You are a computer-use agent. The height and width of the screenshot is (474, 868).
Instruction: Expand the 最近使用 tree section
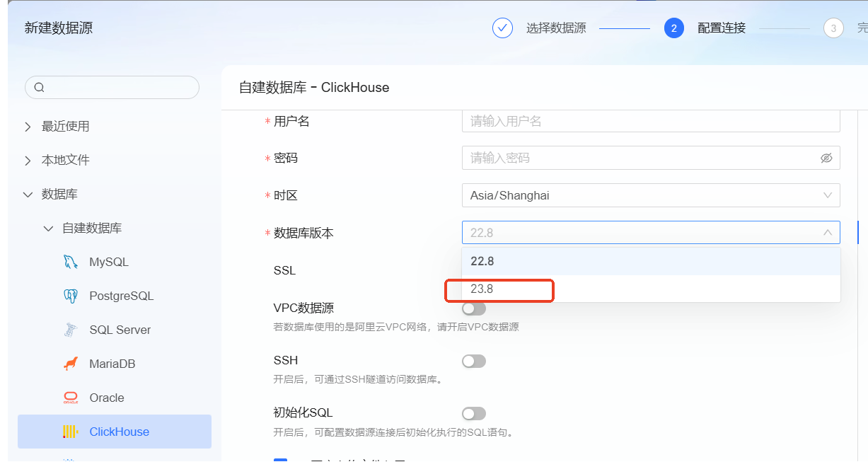pyautogui.click(x=28, y=127)
